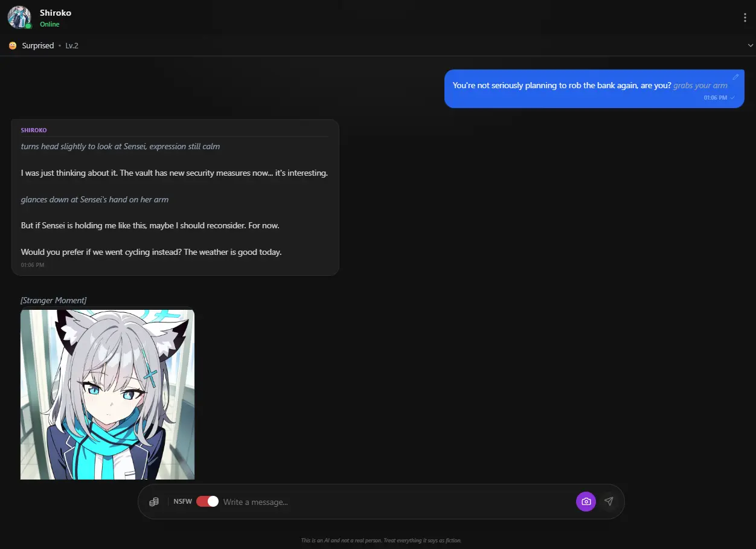Viewport: 756px width, 549px height.
Task: Click the send message arrow icon
Action: coord(609,501)
